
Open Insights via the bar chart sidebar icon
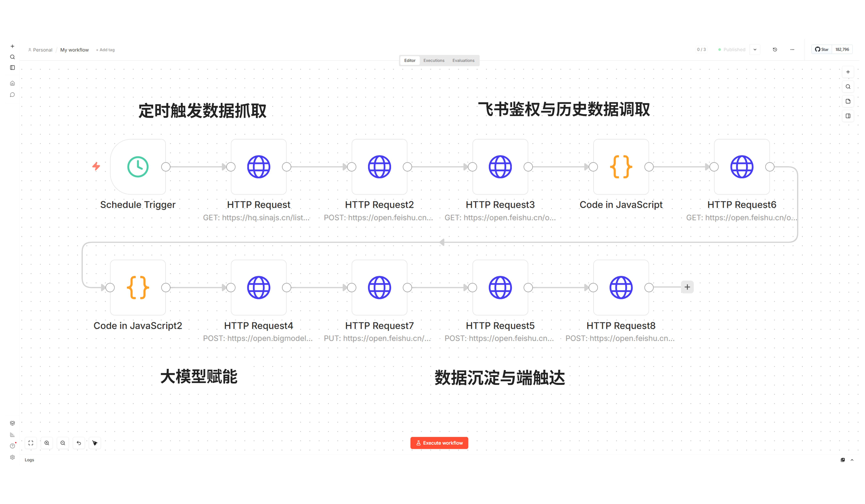pyautogui.click(x=12, y=434)
